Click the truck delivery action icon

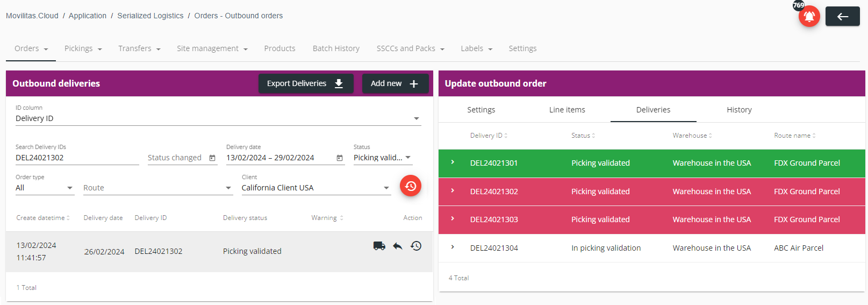[x=379, y=246]
